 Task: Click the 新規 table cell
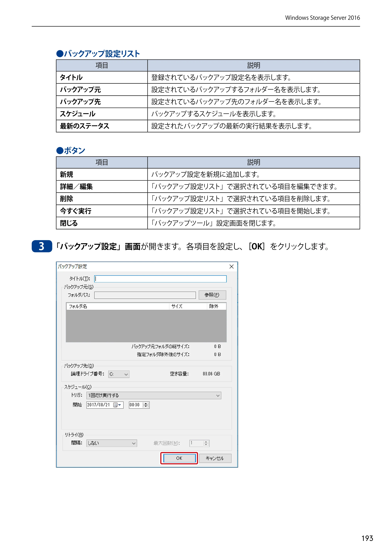click(x=102, y=174)
